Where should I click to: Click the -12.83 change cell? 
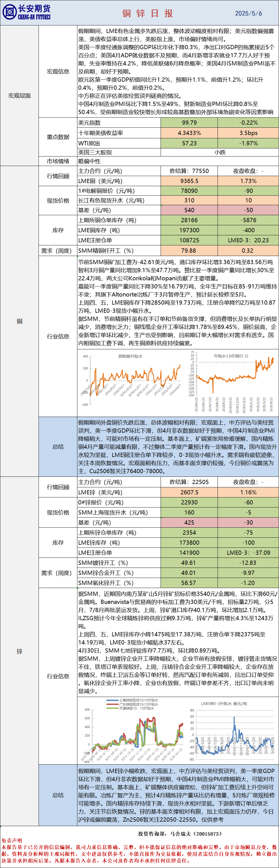[x=248, y=563]
